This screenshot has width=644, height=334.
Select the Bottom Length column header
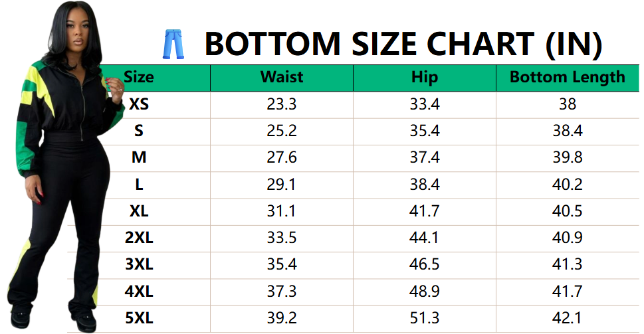pos(567,77)
